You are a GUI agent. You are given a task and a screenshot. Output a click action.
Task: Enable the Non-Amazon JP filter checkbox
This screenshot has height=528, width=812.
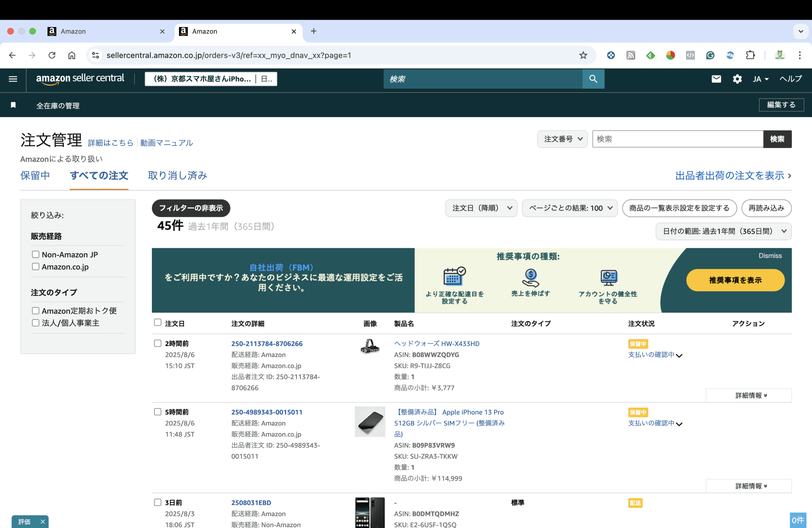coord(36,254)
